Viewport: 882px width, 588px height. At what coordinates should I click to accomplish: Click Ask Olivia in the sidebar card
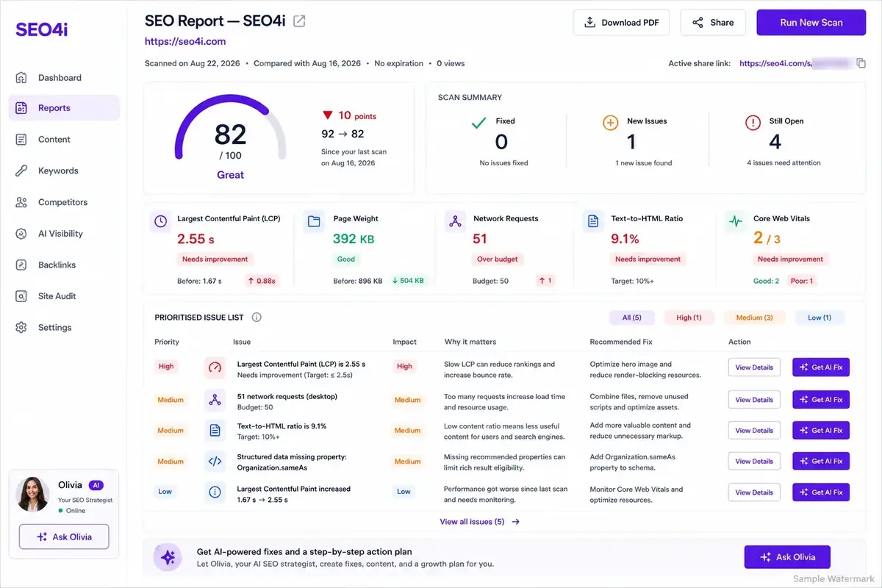(64, 537)
